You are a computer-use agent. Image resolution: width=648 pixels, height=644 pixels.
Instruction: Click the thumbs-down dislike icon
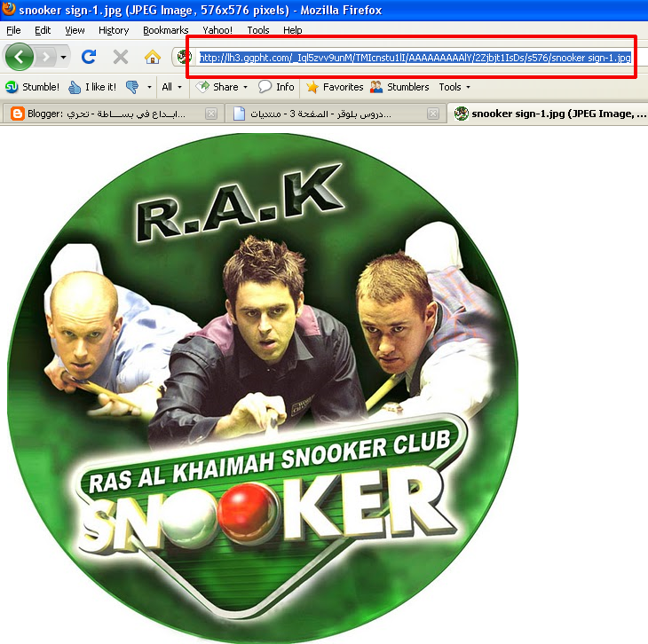[x=132, y=87]
